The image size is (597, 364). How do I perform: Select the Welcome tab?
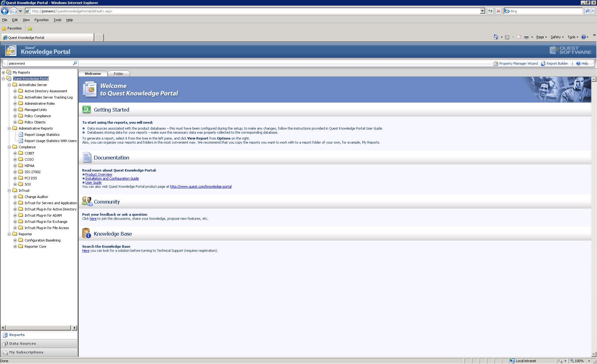pos(93,74)
